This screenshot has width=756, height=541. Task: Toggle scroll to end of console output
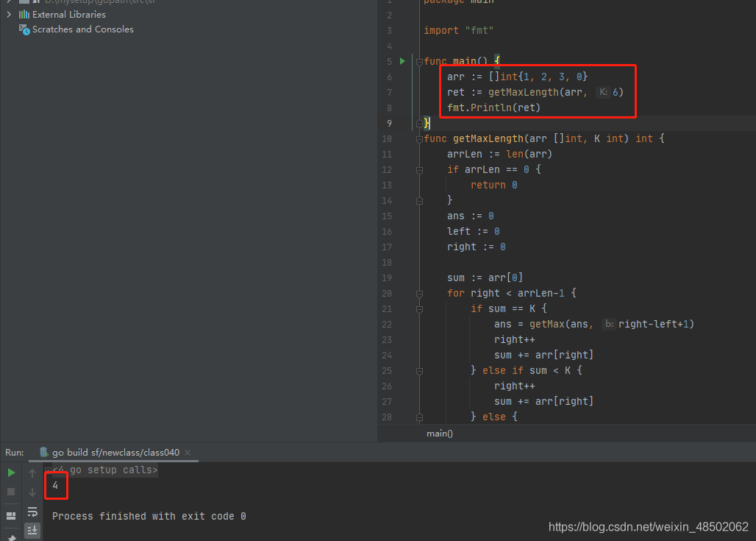(x=32, y=531)
